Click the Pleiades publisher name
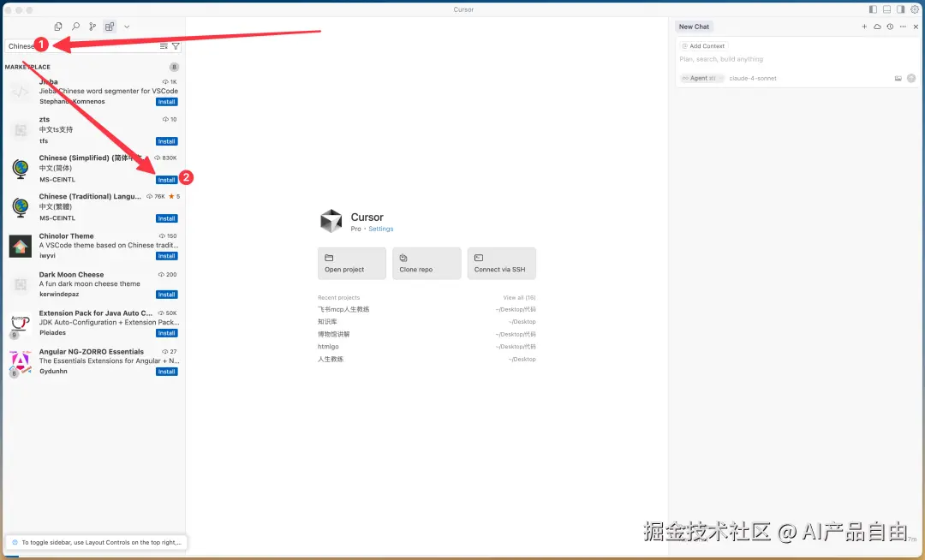Viewport: 925px width, 560px height. pyautogui.click(x=52, y=333)
